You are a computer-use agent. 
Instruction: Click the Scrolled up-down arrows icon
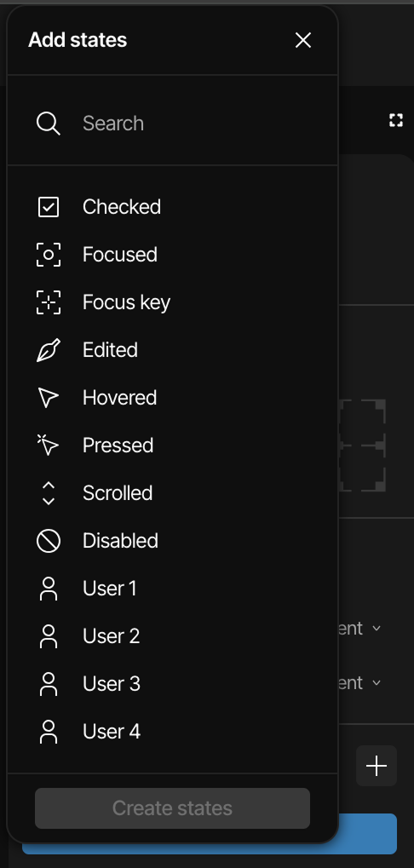pyautogui.click(x=49, y=492)
